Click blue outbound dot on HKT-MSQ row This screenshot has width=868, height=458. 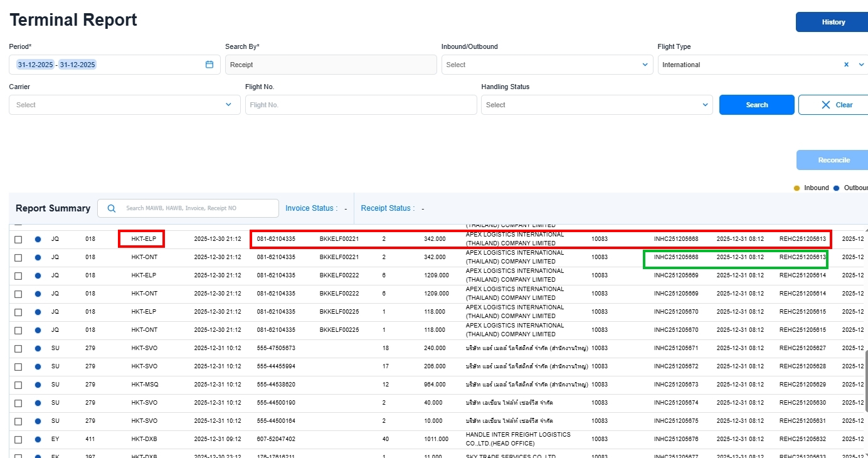click(38, 385)
